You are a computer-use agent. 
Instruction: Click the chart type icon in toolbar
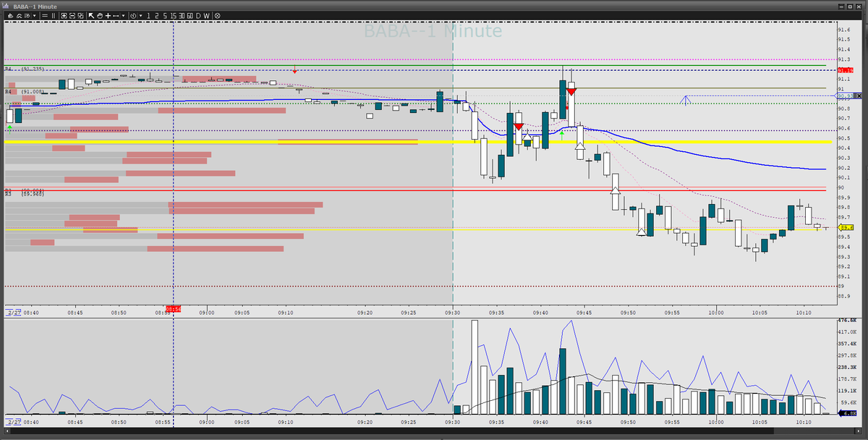9,15
